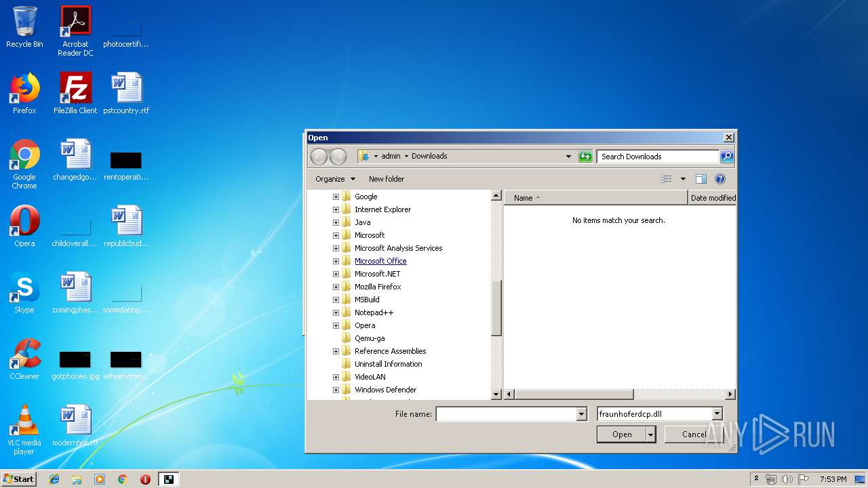Open the address bar history dropdown
Viewport: 868px width, 488px height.
[568, 157]
